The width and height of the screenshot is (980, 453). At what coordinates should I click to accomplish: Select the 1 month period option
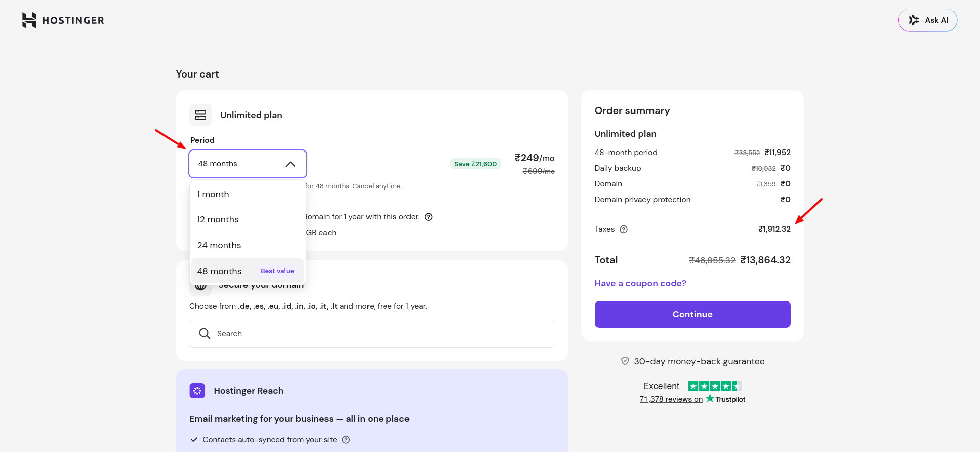pos(248,194)
